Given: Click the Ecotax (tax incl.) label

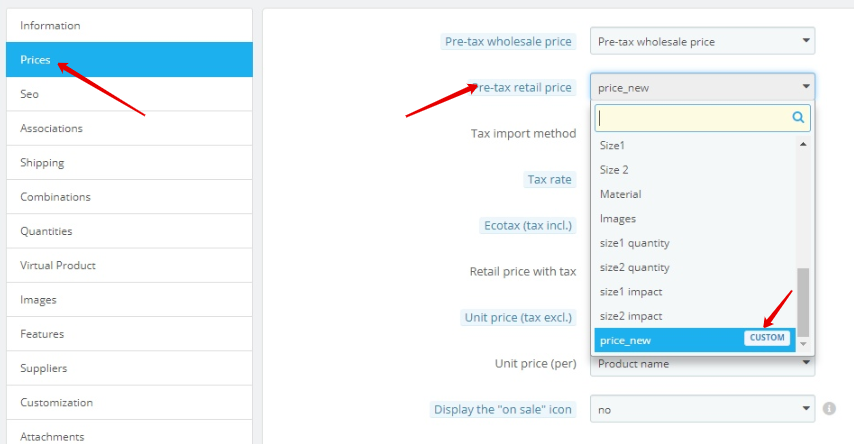Looking at the screenshot, I should (528, 225).
